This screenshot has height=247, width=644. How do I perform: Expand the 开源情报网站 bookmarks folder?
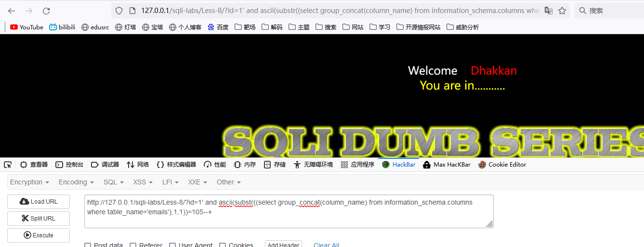pyautogui.click(x=418, y=27)
